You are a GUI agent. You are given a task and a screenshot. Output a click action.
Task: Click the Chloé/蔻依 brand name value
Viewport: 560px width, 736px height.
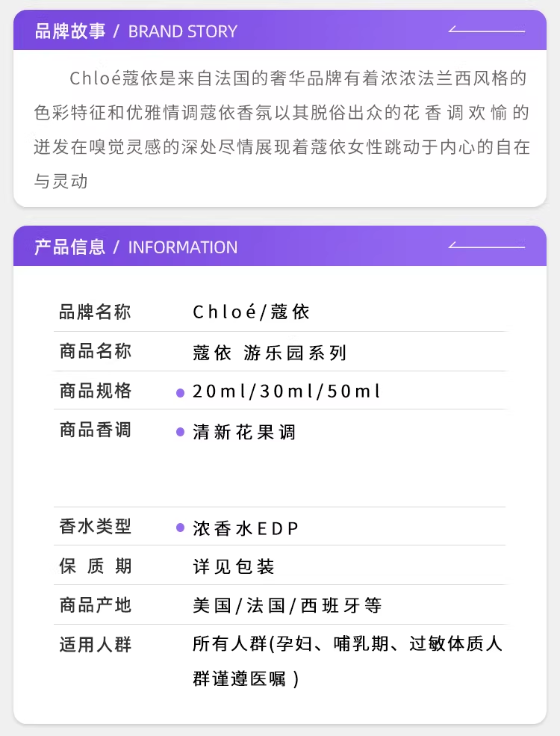[x=251, y=312]
